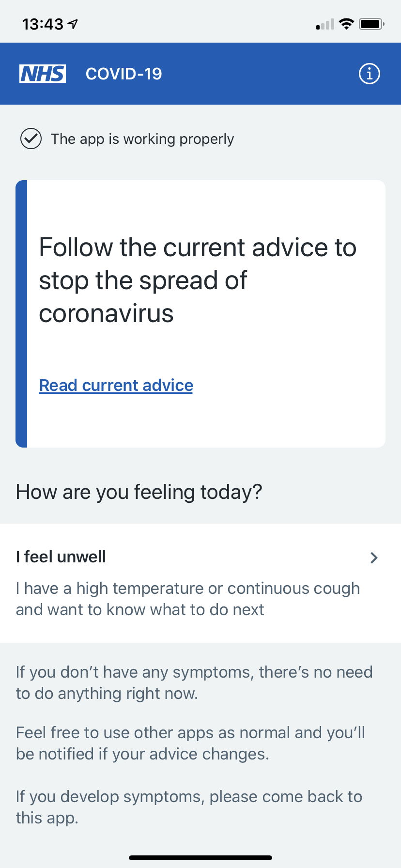Tap the 13:43 clock in status bar
The width and height of the screenshot is (401, 868).
tap(43, 24)
